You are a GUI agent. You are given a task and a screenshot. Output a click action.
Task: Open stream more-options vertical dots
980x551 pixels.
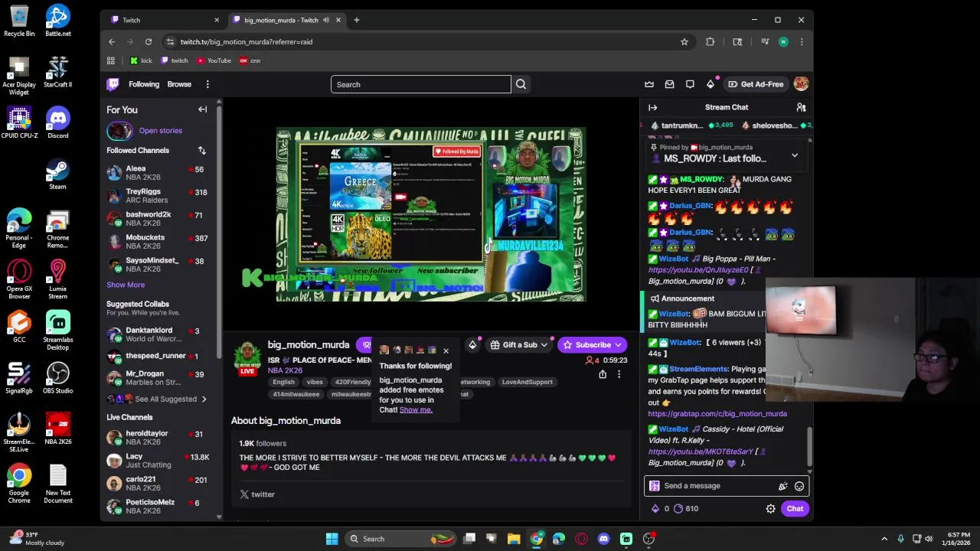619,374
